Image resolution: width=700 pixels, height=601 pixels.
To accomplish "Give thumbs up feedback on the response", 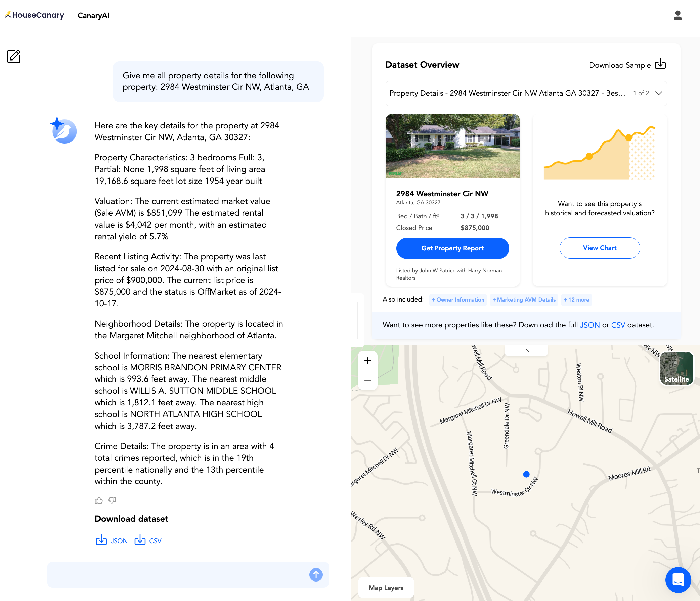I will (x=98, y=500).
